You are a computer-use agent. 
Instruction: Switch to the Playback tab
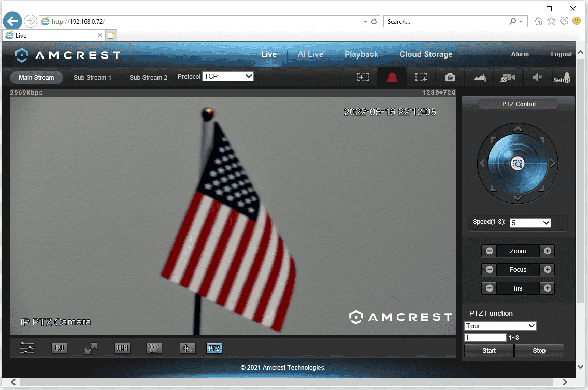click(361, 54)
